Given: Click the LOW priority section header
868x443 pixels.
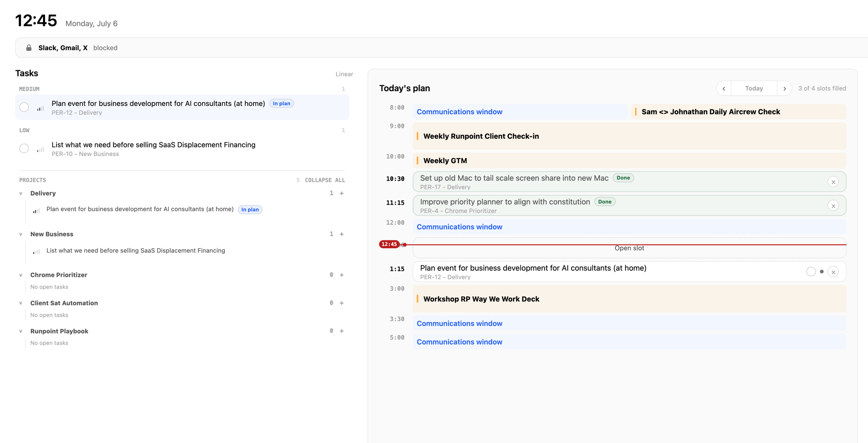Looking at the screenshot, I should pos(24,130).
